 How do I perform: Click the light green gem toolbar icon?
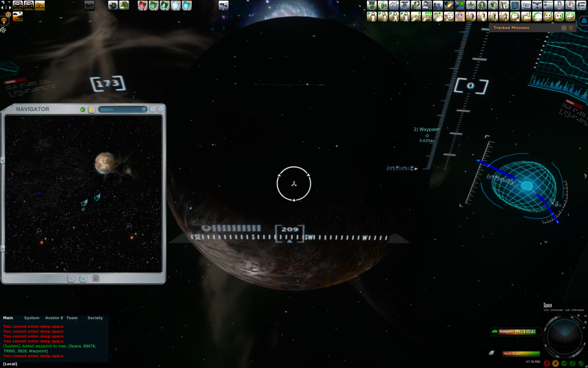(124, 5)
